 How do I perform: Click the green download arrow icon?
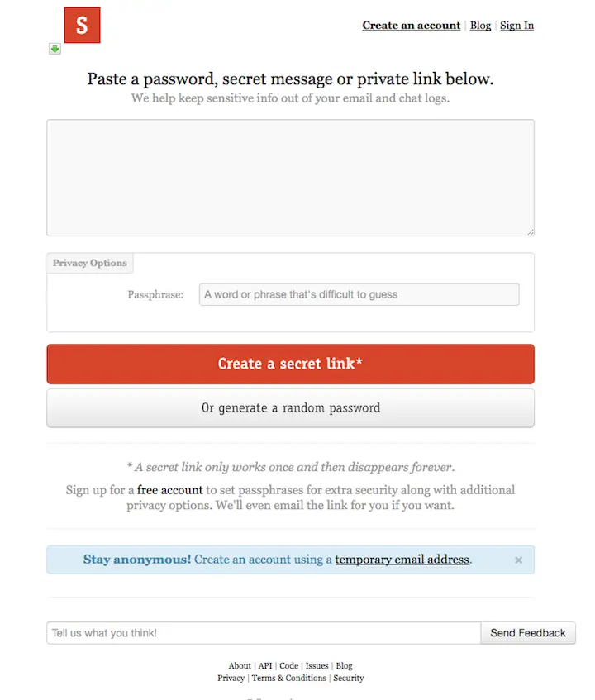click(x=55, y=49)
